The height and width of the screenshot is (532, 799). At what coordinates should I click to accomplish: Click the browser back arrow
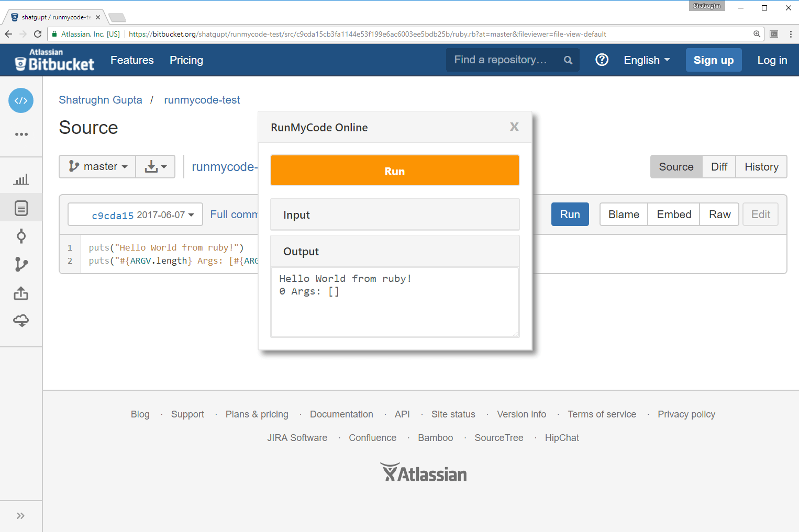8,34
